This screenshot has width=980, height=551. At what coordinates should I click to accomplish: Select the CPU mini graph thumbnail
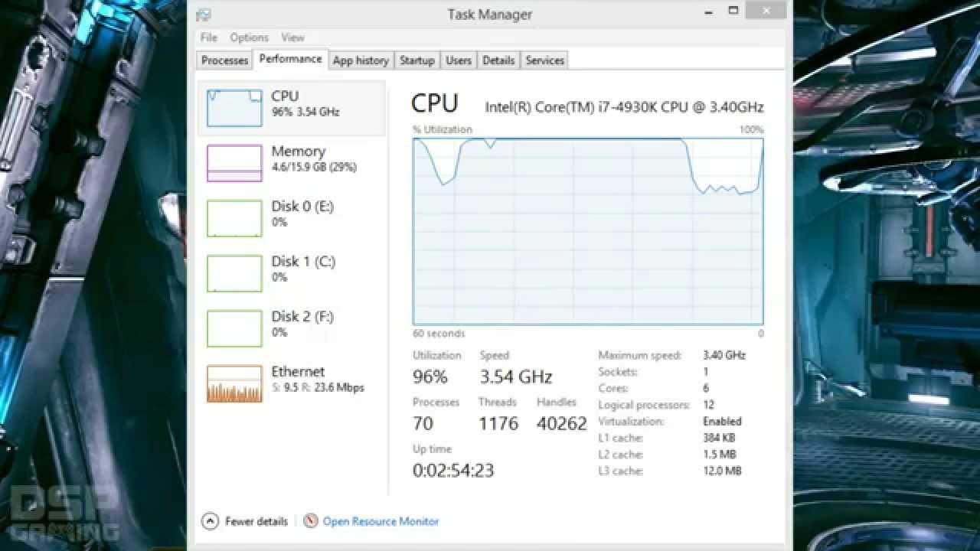click(x=234, y=108)
